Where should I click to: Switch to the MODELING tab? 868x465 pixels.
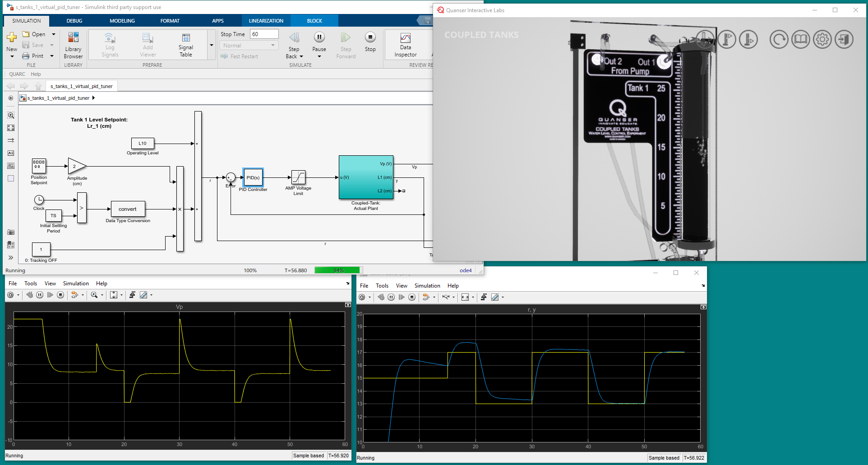click(x=122, y=21)
